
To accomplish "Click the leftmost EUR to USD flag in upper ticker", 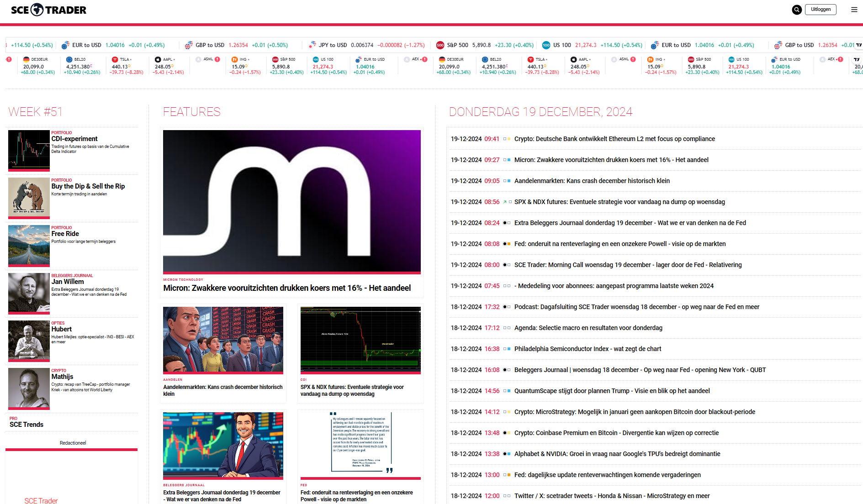I will [x=65, y=45].
